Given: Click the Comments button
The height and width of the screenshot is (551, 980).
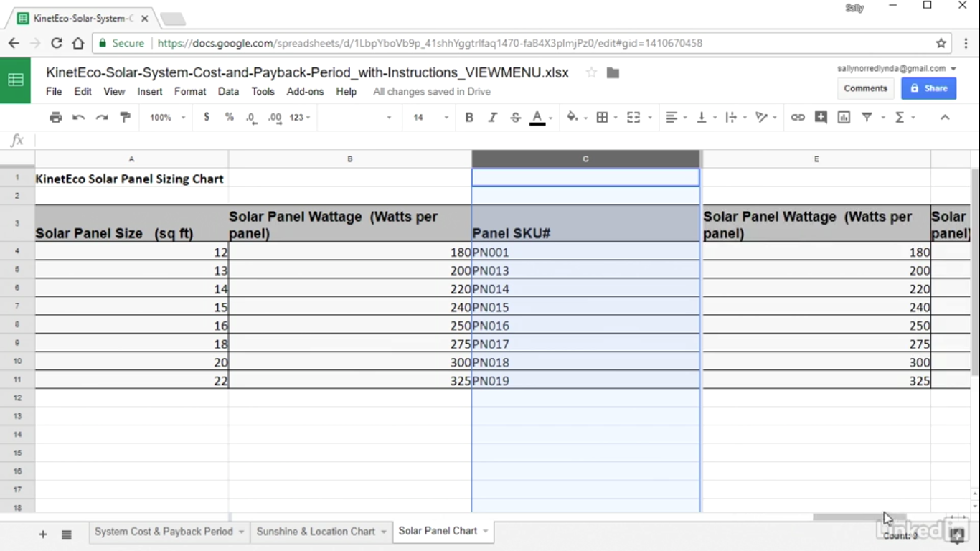Looking at the screenshot, I should [865, 88].
